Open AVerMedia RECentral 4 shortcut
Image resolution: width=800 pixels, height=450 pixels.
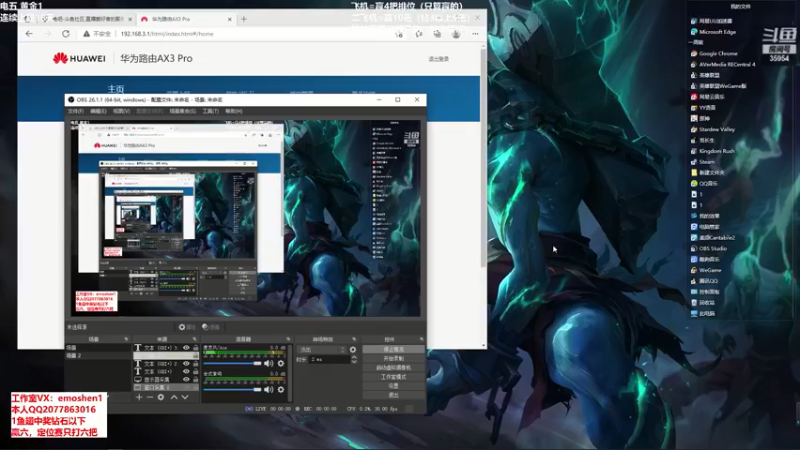click(723, 64)
